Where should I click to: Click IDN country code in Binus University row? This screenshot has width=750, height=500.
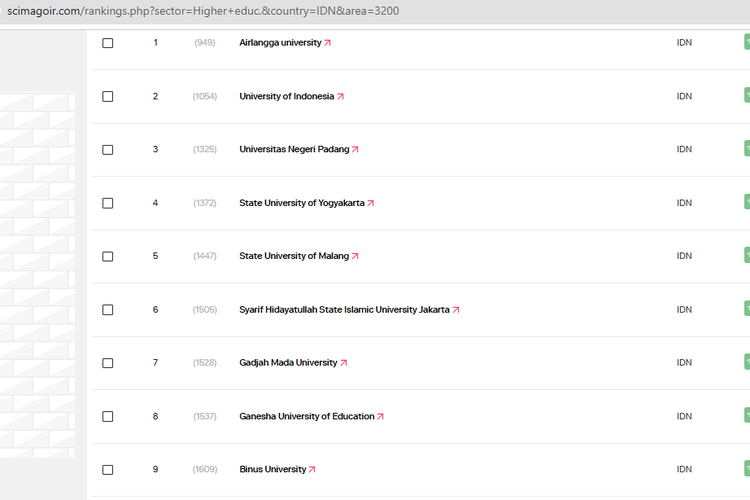[x=684, y=469]
